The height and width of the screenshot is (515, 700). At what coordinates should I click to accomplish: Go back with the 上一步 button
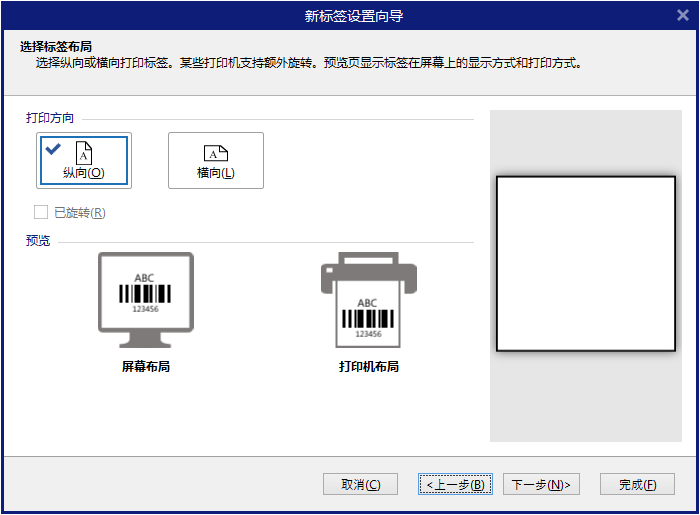click(x=455, y=485)
